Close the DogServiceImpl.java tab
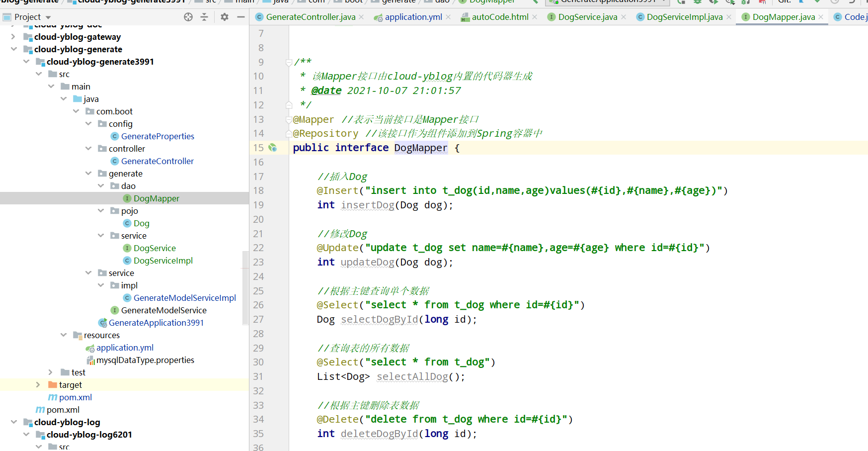 click(x=729, y=17)
